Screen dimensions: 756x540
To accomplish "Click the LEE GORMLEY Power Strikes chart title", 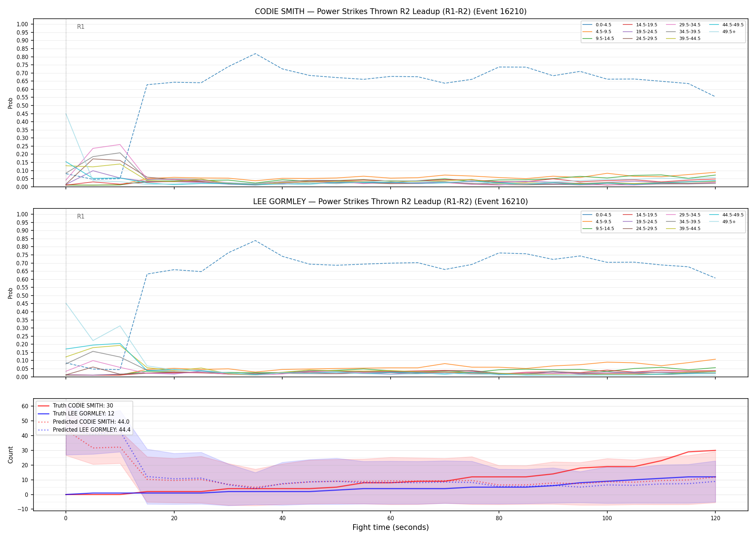I will (x=391, y=202).
